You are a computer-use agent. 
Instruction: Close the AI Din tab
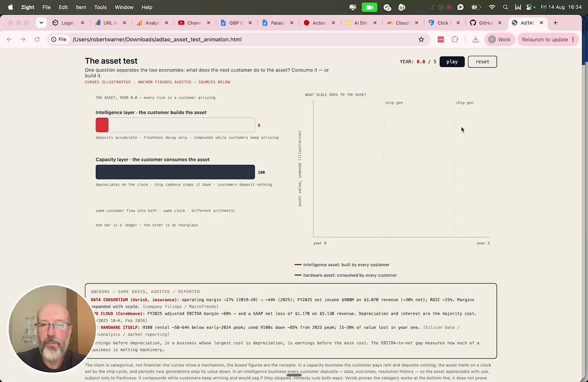[x=375, y=23]
